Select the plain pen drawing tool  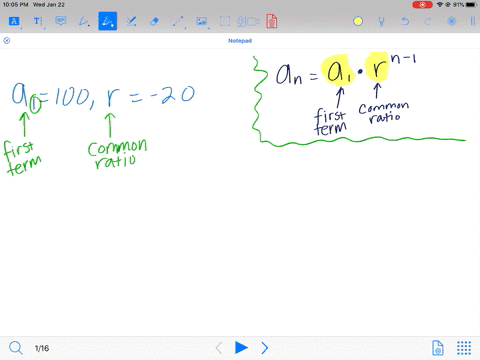click(x=84, y=21)
